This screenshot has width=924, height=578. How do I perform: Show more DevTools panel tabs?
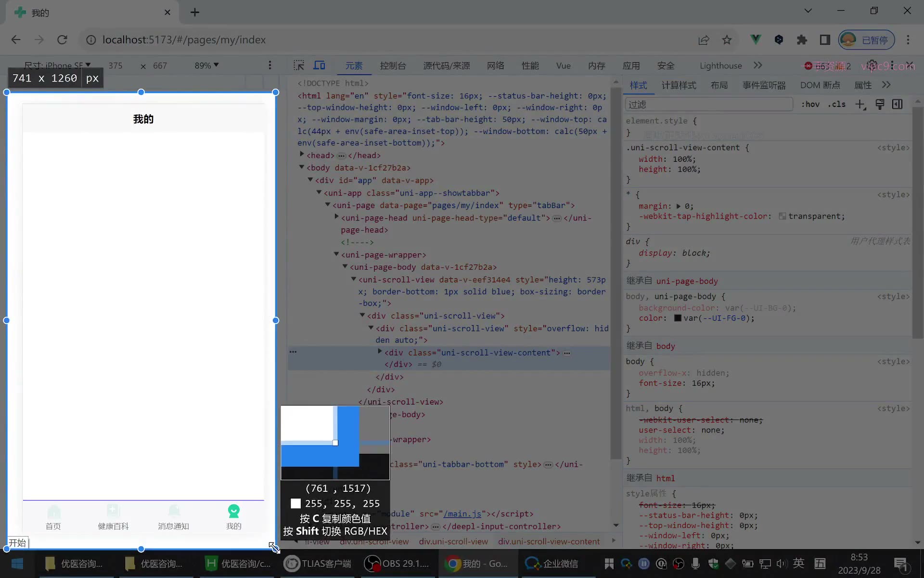coord(758,66)
